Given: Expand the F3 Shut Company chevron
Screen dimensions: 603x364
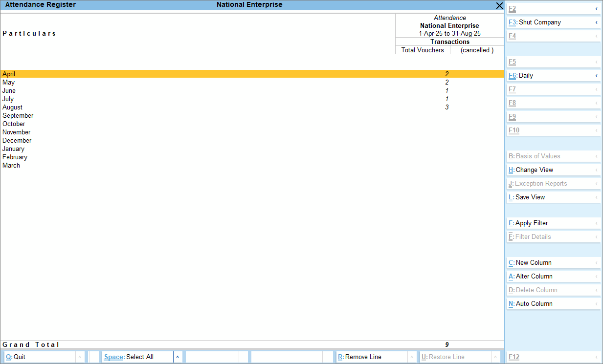Looking at the screenshot, I should [x=596, y=22].
